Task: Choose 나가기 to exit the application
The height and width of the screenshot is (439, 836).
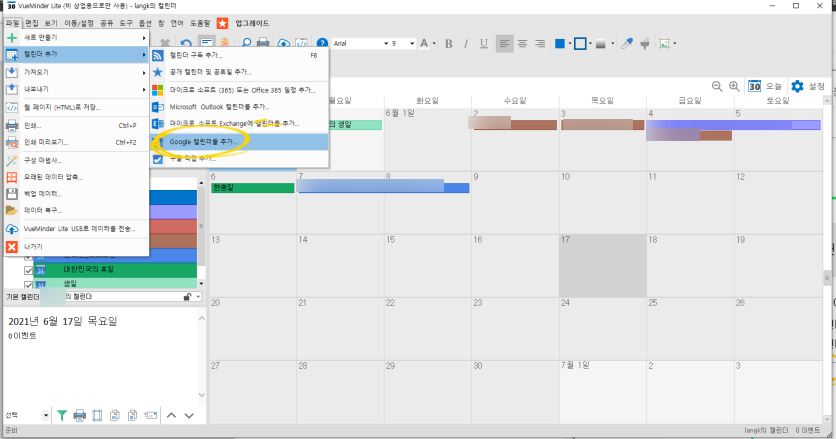Action: (x=77, y=247)
